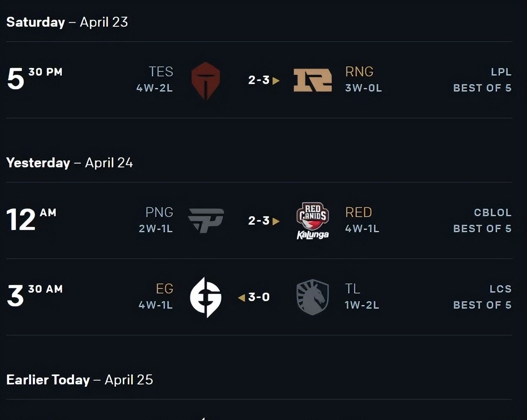
Task: Click the Saturday April 23 date header
Action: pos(67,22)
